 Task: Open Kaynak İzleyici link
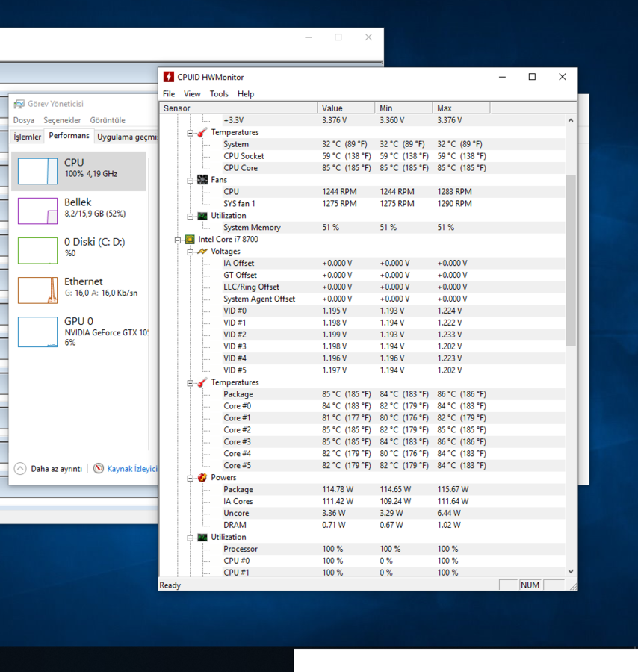131,469
